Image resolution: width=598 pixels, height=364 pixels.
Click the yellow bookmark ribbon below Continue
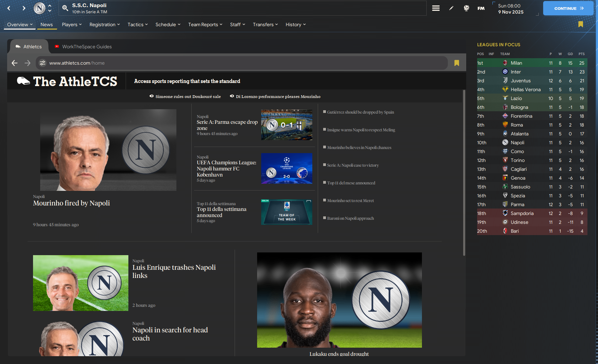(581, 24)
